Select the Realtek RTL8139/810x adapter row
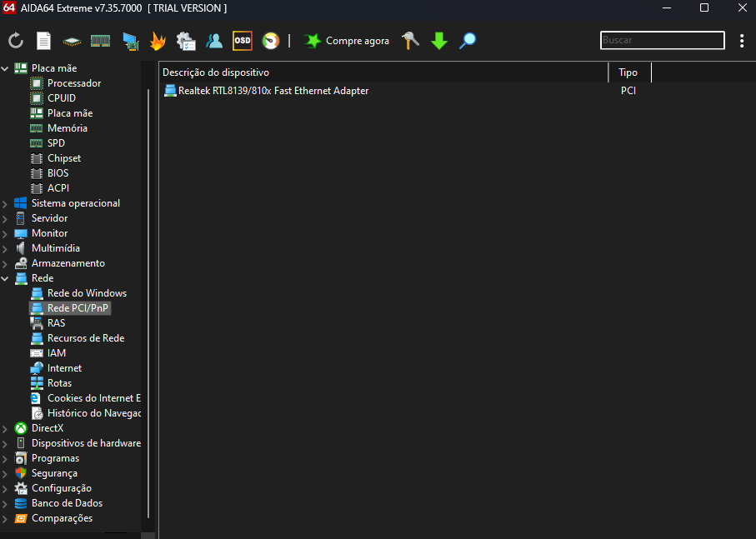 click(x=273, y=91)
